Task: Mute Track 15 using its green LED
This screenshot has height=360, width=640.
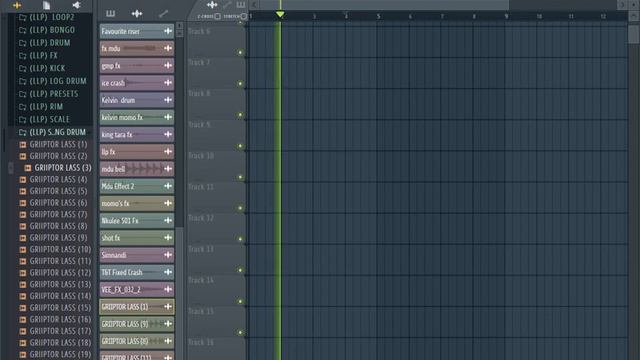Action: coord(240,333)
